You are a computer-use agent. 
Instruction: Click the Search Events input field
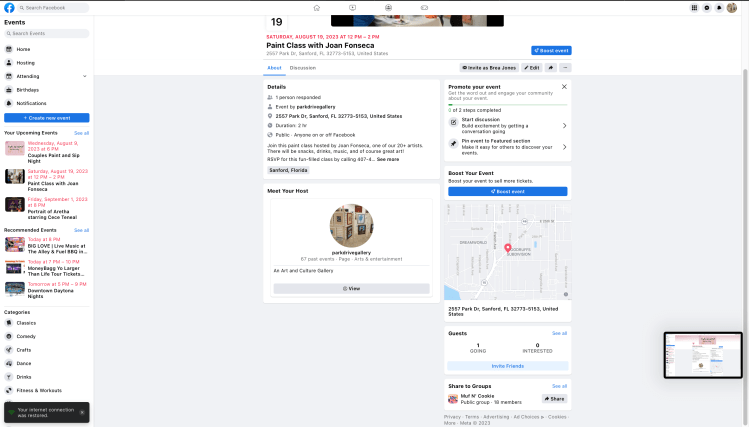(x=47, y=33)
